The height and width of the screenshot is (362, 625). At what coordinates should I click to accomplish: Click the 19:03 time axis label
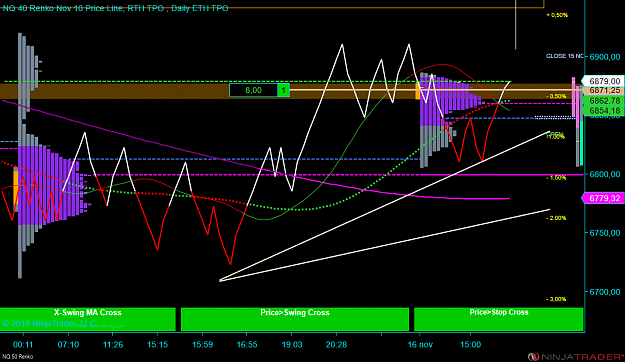pyautogui.click(x=292, y=344)
